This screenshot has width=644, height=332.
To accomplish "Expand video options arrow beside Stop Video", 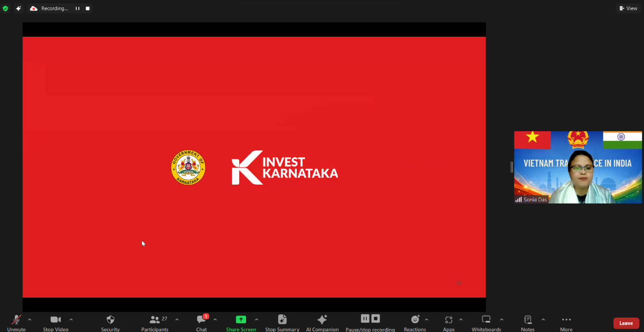I will [x=71, y=320].
